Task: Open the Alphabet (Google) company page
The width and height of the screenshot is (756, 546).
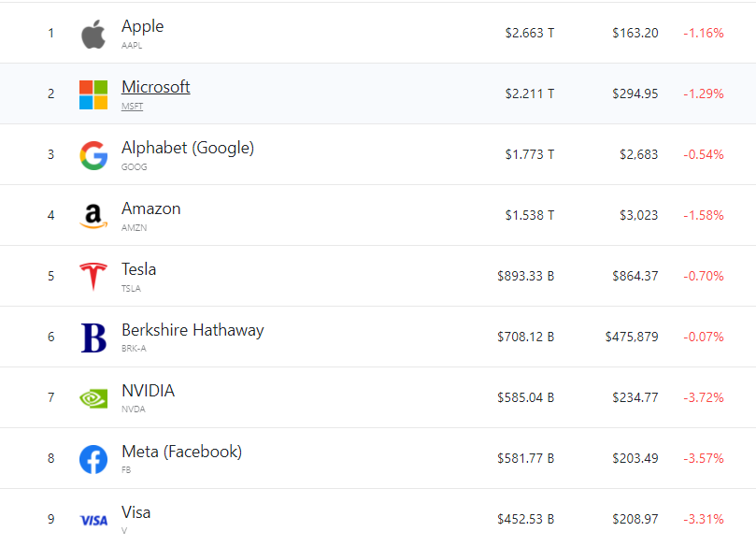Action: tap(187, 148)
